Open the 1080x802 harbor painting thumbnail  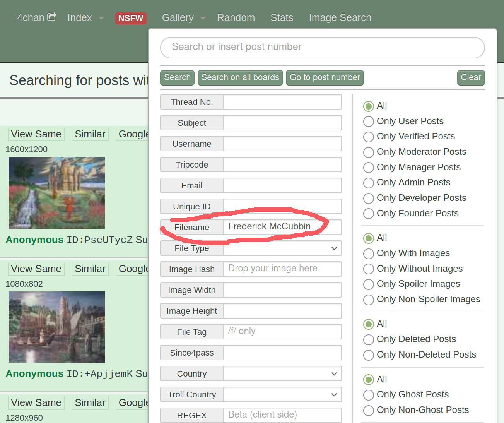[x=57, y=327]
